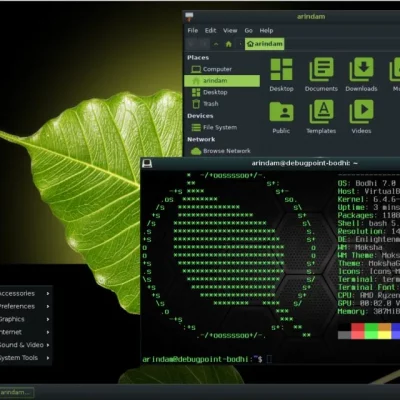Open Trash in Places sidebar
400x400 pixels.
[x=222, y=104]
